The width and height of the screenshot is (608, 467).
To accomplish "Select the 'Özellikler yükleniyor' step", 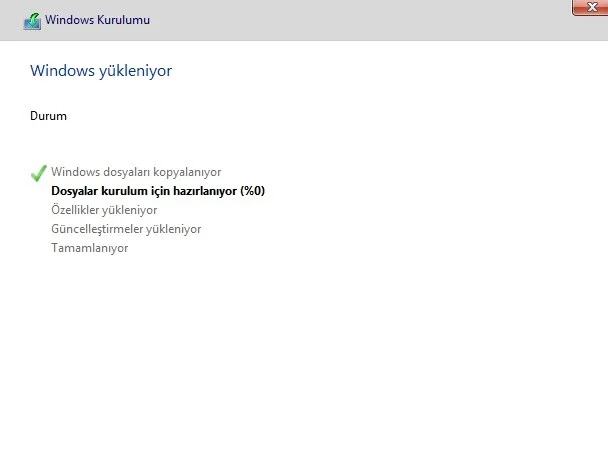I will point(104,210).
